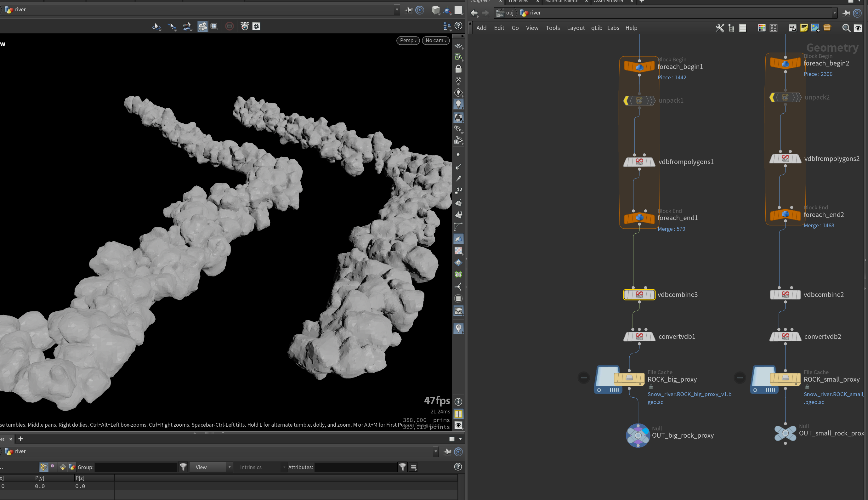Open the No cam camera dropdown
Viewport: 868px width, 500px height.
[x=436, y=41]
